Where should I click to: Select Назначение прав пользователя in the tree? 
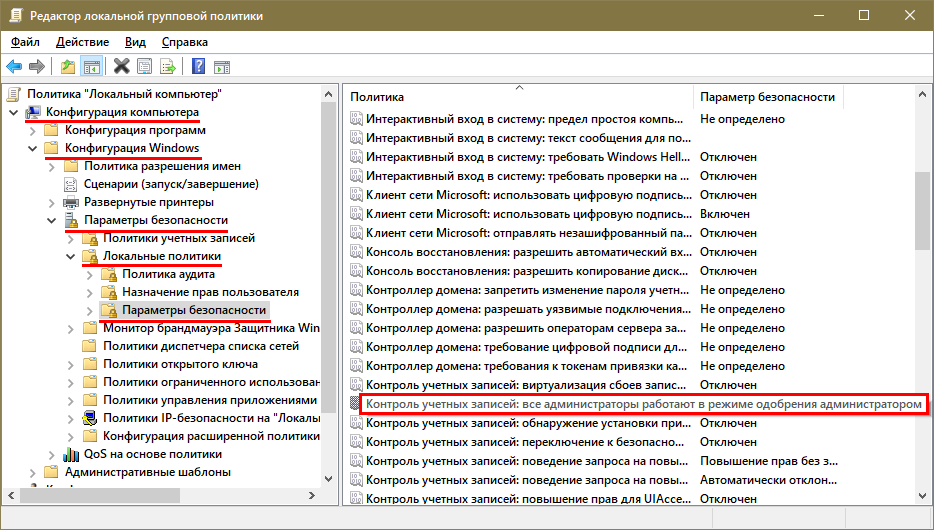(x=210, y=293)
